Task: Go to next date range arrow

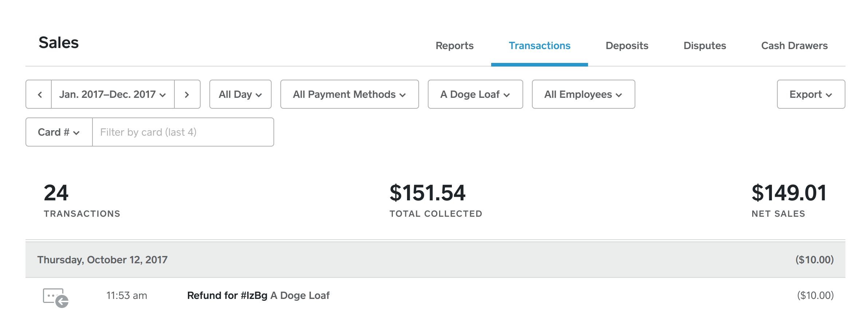Action: 187,95
